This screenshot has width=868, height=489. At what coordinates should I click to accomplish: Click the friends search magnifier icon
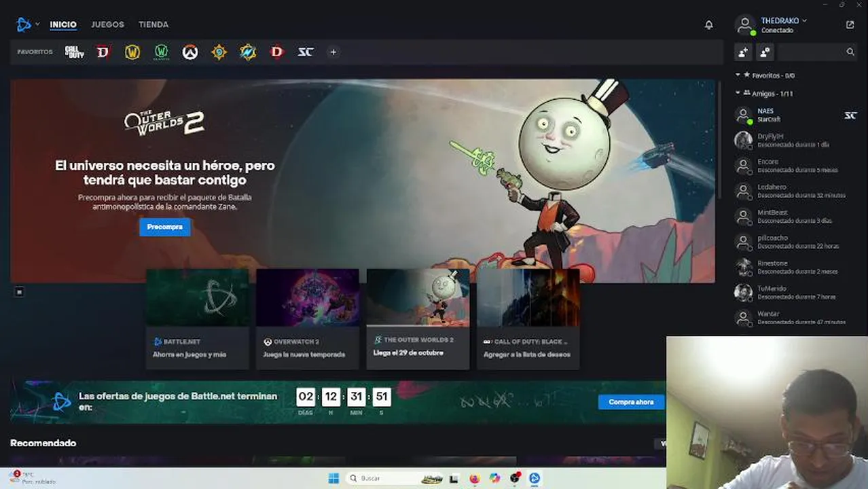tap(850, 52)
